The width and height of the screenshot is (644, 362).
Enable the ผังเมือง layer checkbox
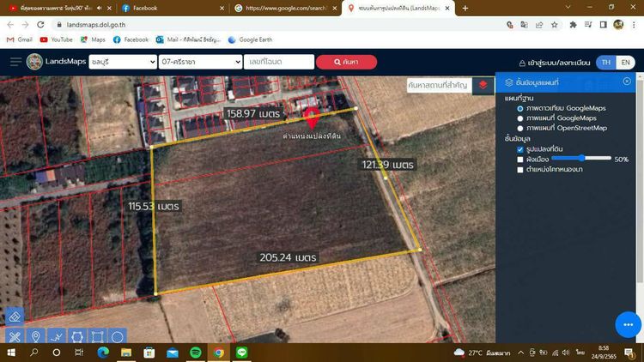[520, 160]
